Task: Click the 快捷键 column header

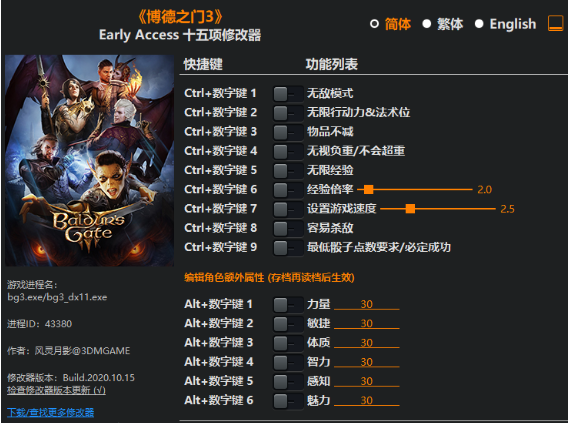Action: point(203,64)
